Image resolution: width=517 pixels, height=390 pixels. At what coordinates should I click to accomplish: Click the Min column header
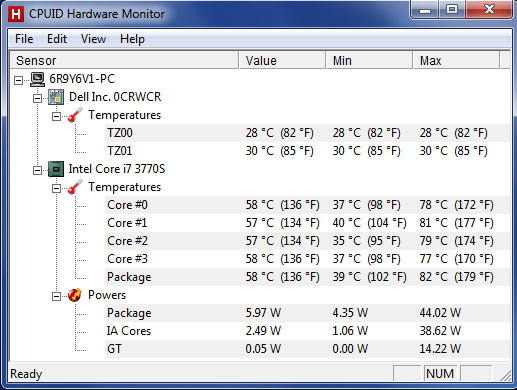coord(369,60)
